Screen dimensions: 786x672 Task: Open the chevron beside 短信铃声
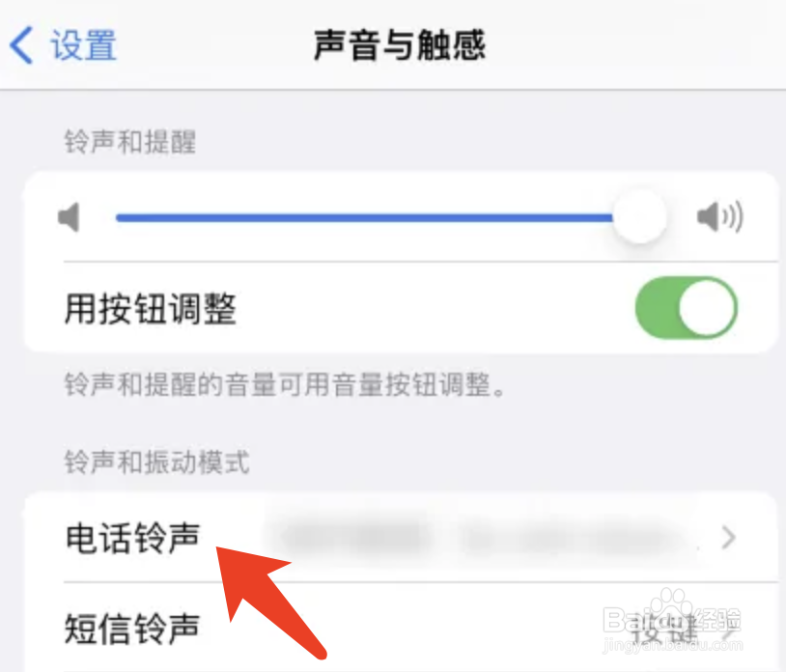click(730, 630)
